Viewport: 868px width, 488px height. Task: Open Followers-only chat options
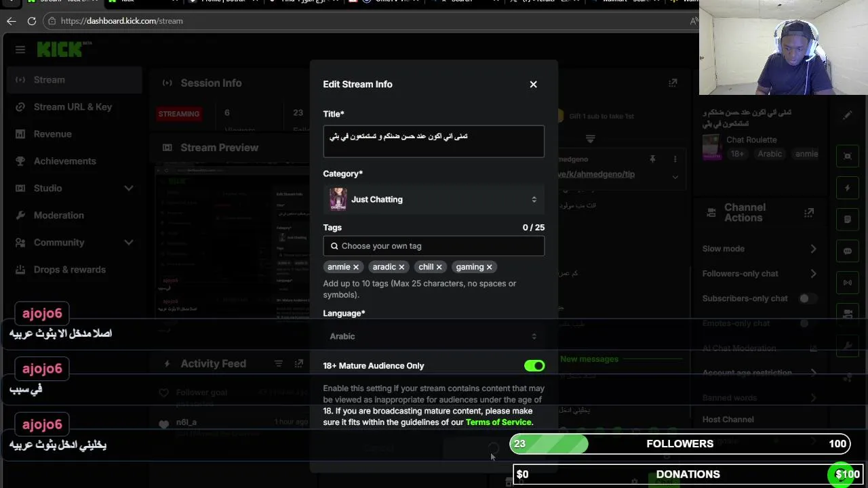coord(759,274)
